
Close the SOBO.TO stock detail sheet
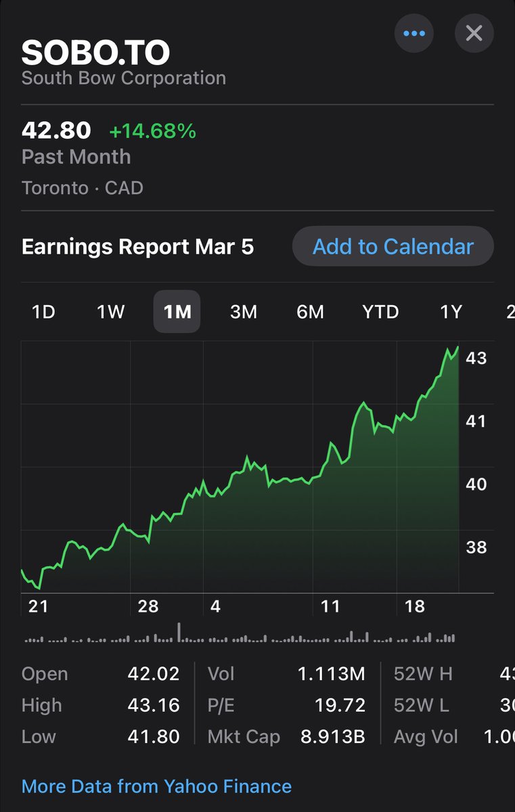tap(474, 32)
